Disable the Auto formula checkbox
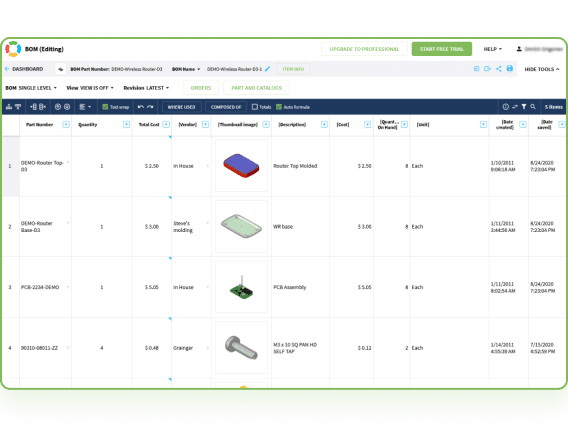This screenshot has height=426, width=568. (x=279, y=107)
